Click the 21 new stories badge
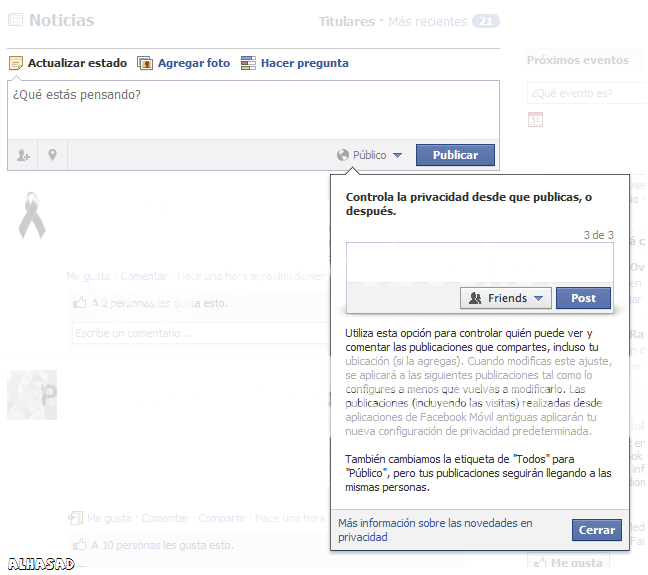648x575 pixels. [x=486, y=21]
